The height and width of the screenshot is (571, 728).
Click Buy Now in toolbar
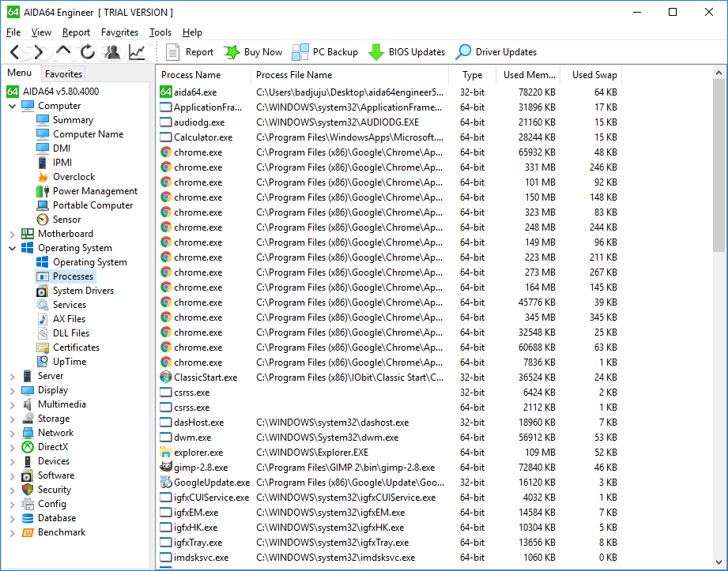click(x=253, y=52)
